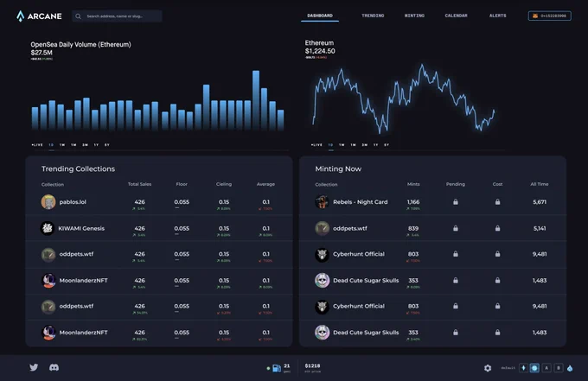This screenshot has height=381, width=588.
Task: Select the highlighted chip theme icon
Action: pyautogui.click(x=534, y=368)
